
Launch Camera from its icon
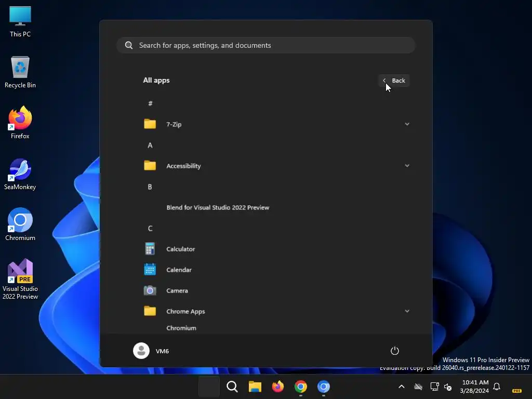coord(150,290)
